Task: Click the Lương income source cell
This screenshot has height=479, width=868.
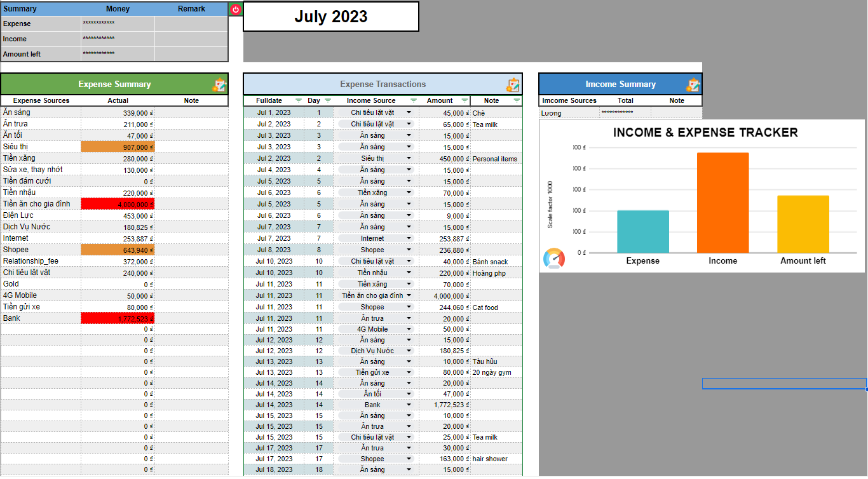Action: (x=569, y=113)
